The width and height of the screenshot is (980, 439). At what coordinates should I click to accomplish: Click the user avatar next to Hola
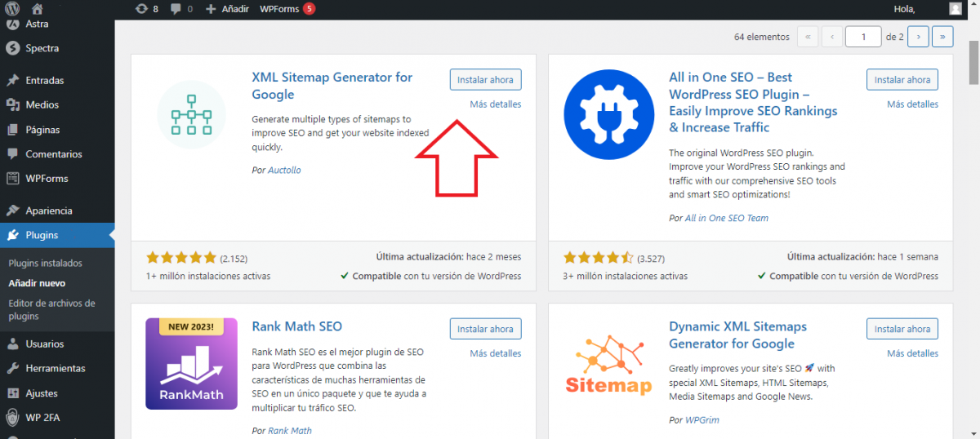(x=955, y=9)
